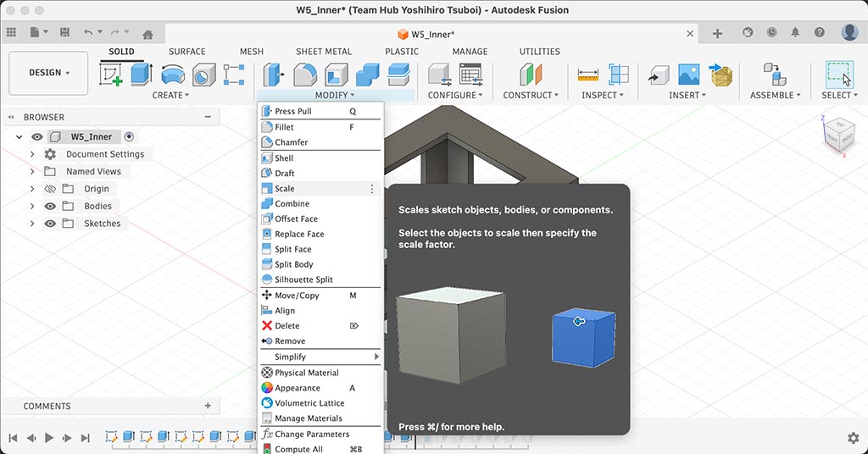Click the Hole tool icon
The image size is (868, 454).
click(x=203, y=75)
